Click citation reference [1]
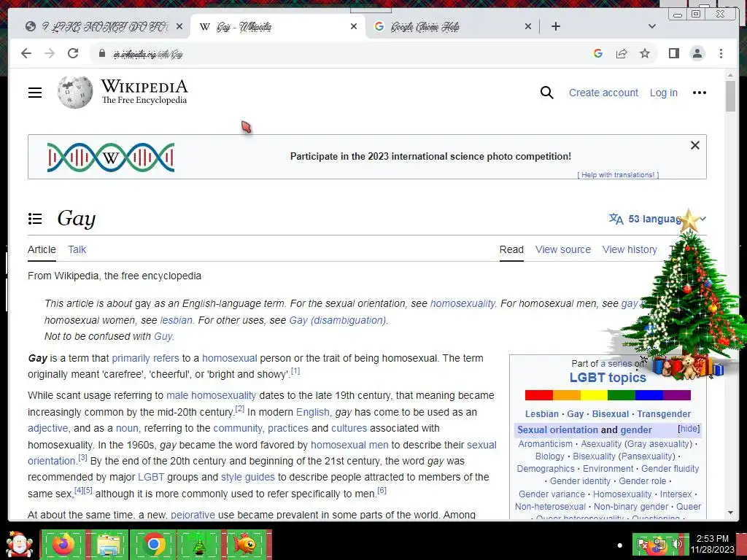Image resolution: width=747 pixels, height=560 pixels. pos(295,371)
